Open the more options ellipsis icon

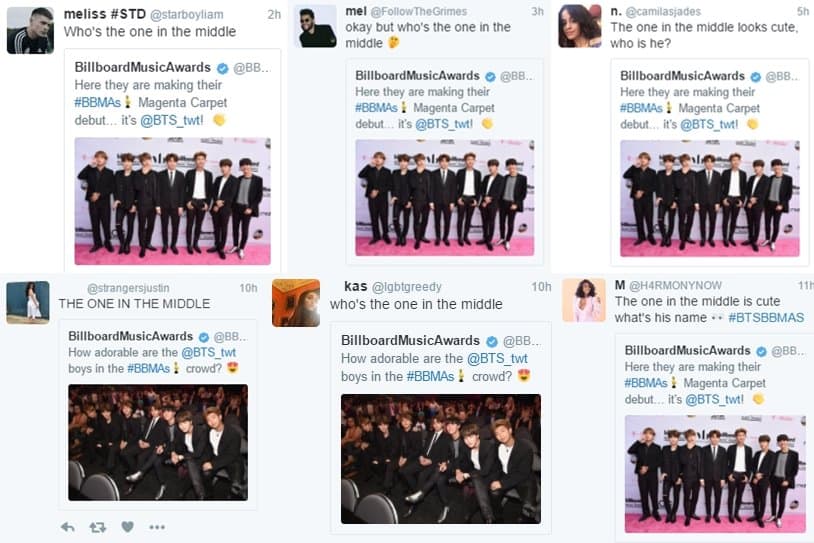coord(157,527)
